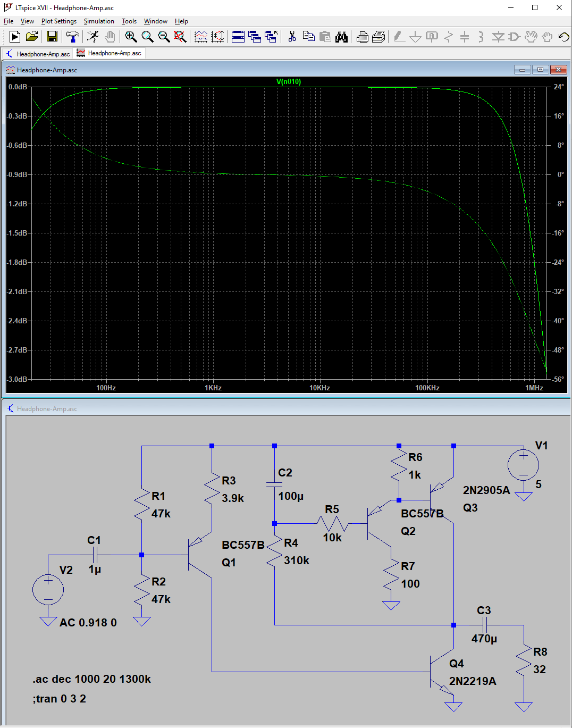Viewport: 572px width, 728px height.
Task: Click the Cut scissors icon
Action: 292,37
